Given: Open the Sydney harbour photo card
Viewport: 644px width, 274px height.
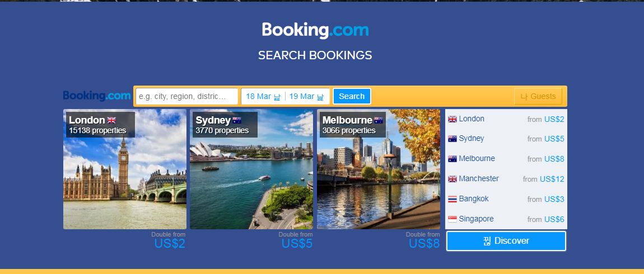Looking at the screenshot, I should (251, 169).
